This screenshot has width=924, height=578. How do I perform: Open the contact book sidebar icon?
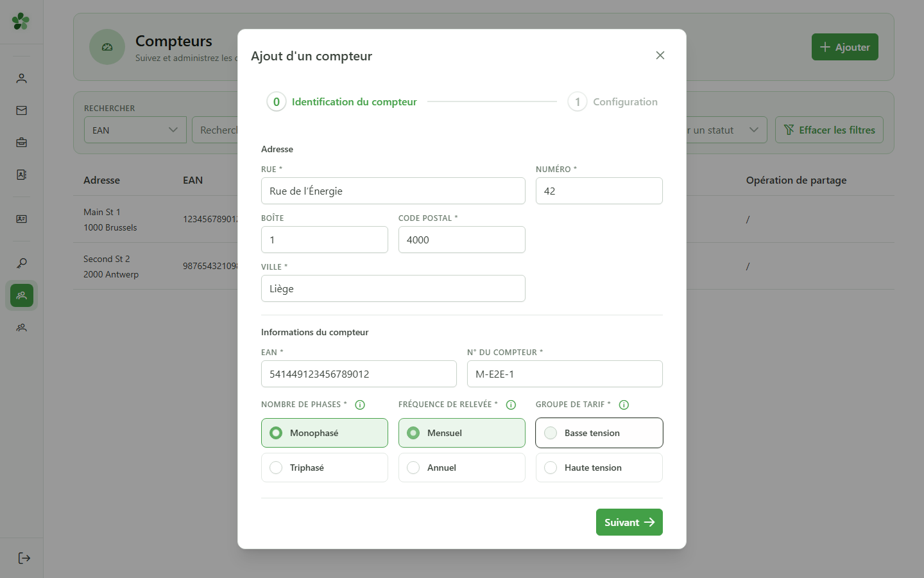[22, 175]
